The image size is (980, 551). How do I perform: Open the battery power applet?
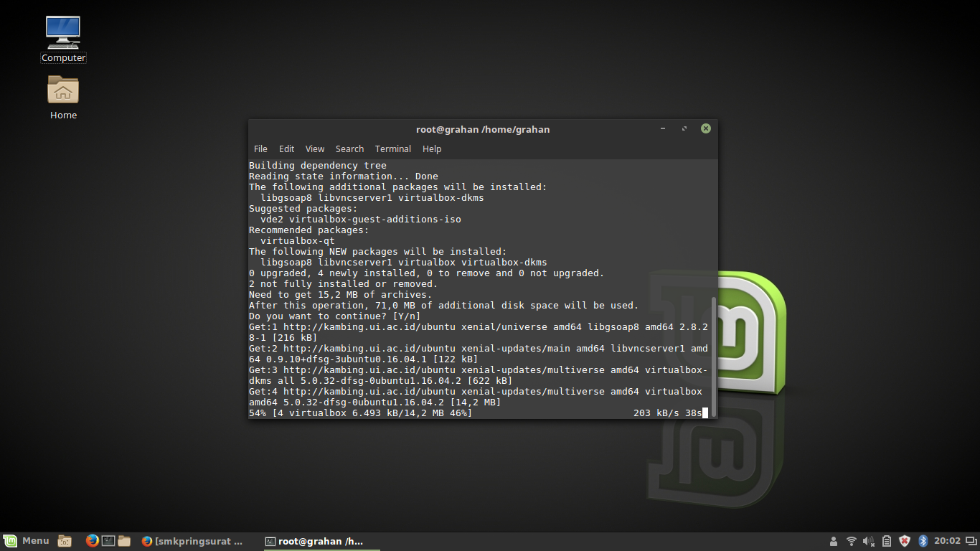click(x=887, y=541)
